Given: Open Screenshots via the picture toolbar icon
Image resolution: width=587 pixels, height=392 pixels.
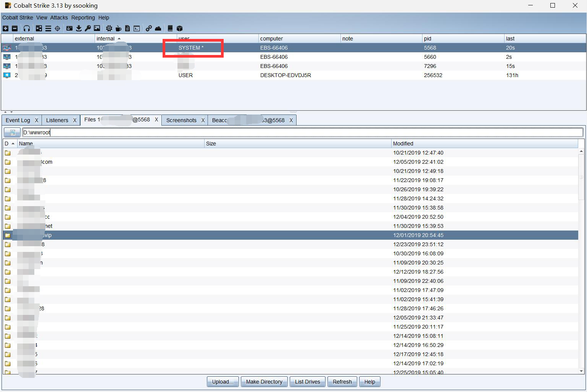Looking at the screenshot, I should tap(97, 28).
